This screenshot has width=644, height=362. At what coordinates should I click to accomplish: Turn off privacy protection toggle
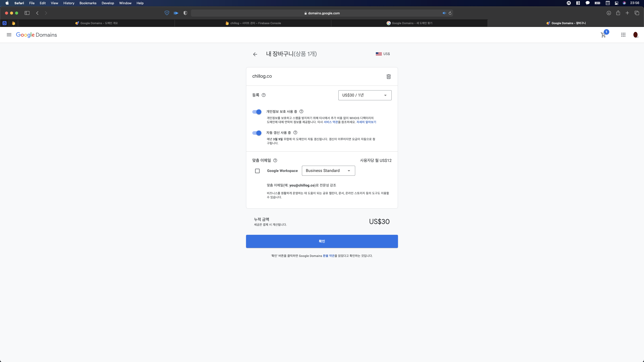tap(257, 112)
